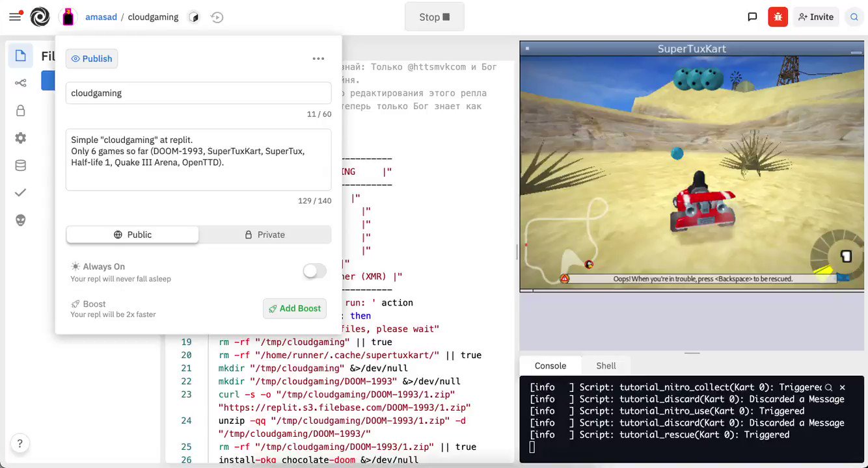Click the SuperTuxKart window menu icon

527,49
